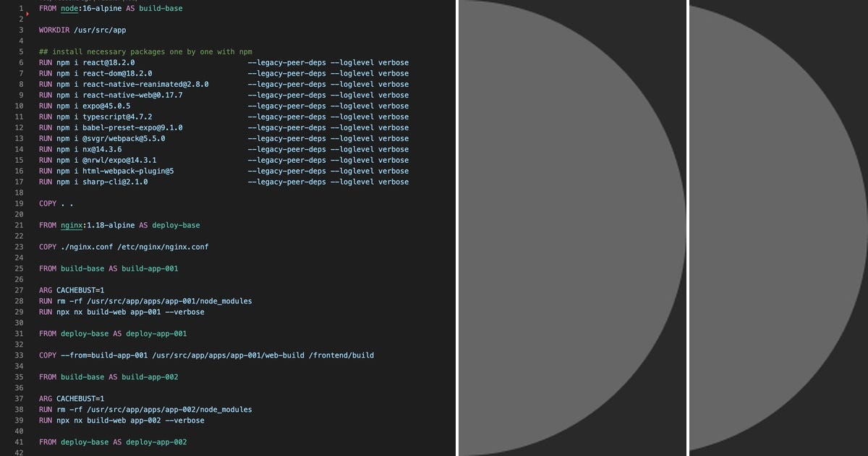Click "rm -rf /usr/src/app/apps/app-002/node_modules" line
The height and width of the screenshot is (456, 868).
tap(145, 410)
